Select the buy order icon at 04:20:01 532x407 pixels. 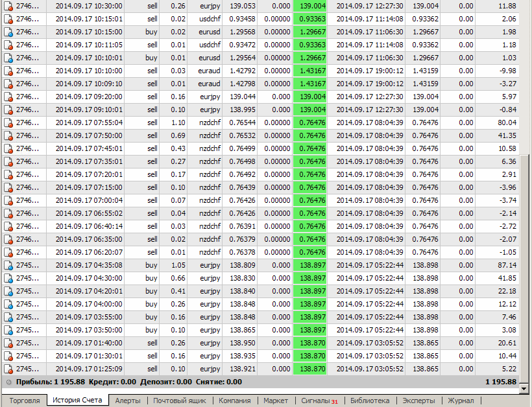(8, 292)
